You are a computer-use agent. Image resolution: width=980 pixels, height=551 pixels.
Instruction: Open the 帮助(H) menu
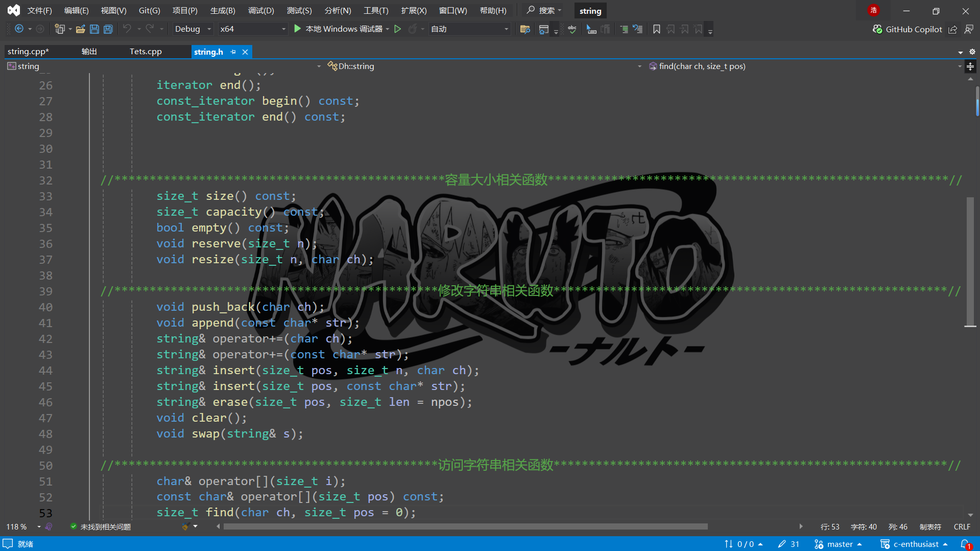point(493,10)
